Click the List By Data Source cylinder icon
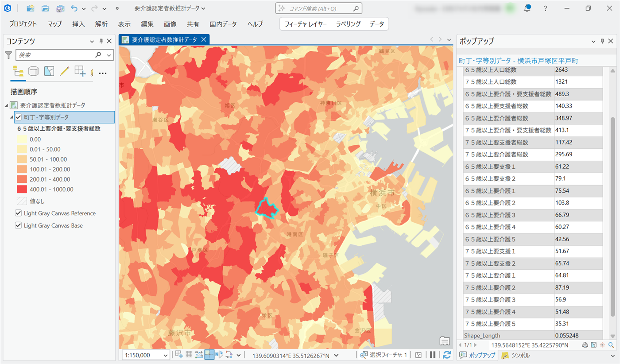The width and height of the screenshot is (620, 364). (33, 71)
